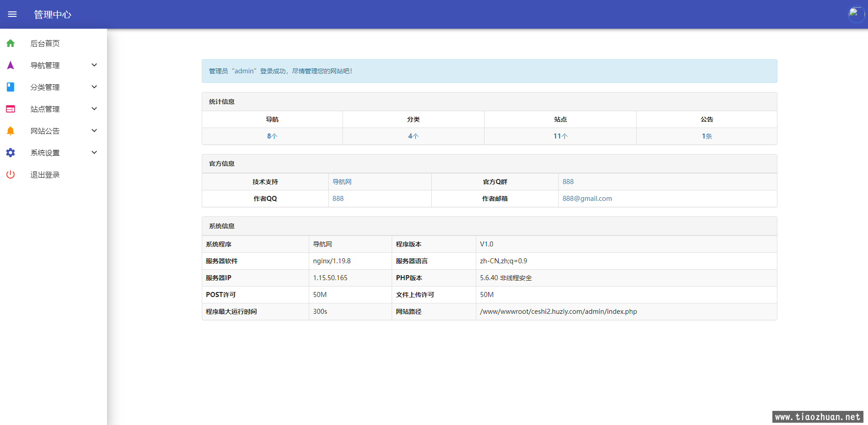Image resolution: width=868 pixels, height=425 pixels.
Task: Open 后台首页 menu item
Action: pyautogui.click(x=53, y=43)
